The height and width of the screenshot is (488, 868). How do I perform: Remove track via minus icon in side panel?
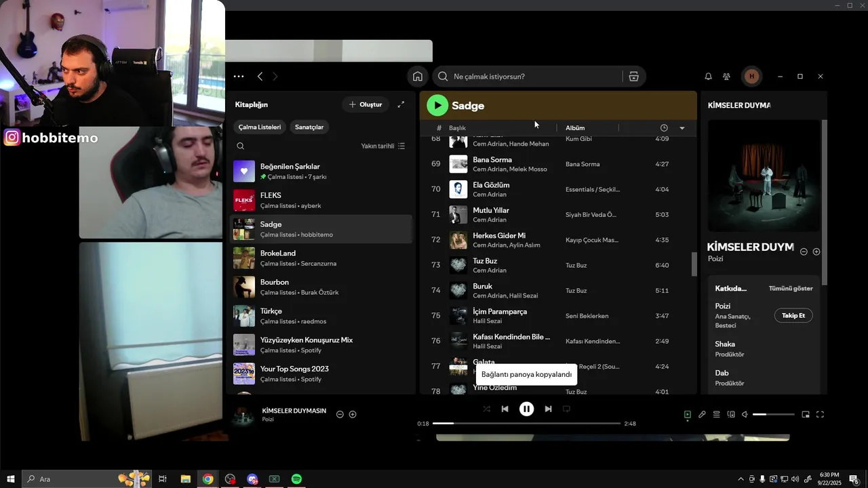[804, 251]
